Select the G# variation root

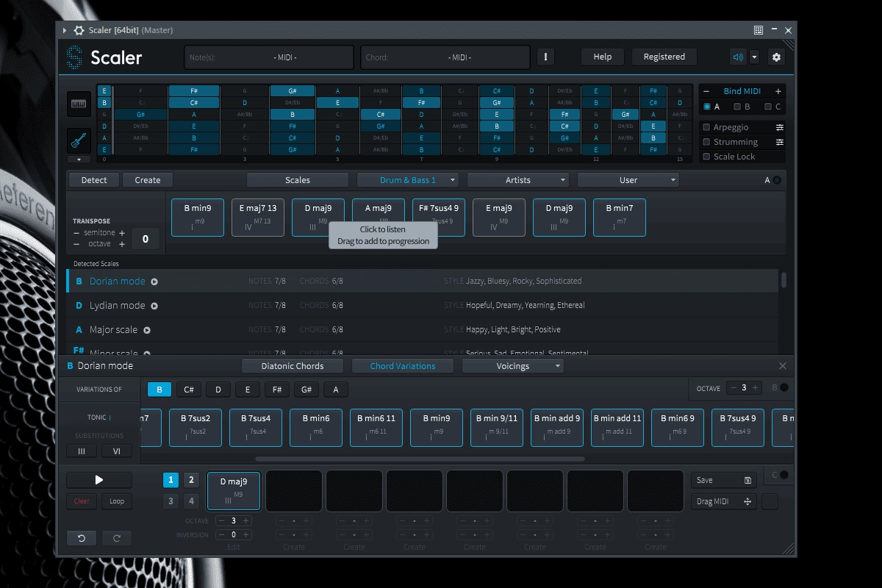pos(306,390)
